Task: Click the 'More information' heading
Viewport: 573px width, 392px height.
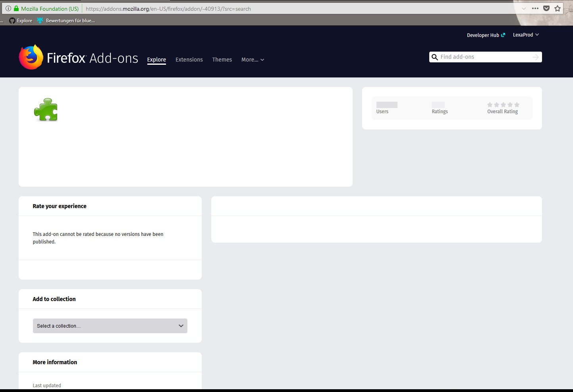Action: click(x=55, y=362)
